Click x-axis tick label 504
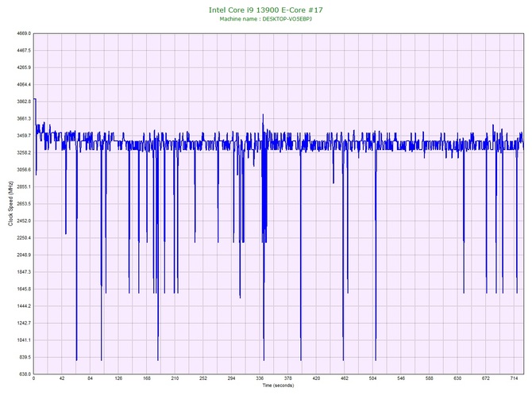The height and width of the screenshot is (399, 532). (373, 378)
